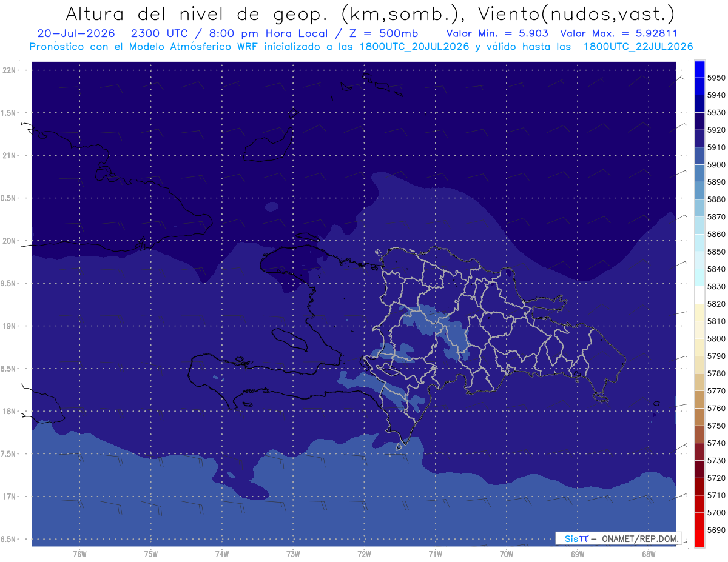The image size is (728, 562).
Task: Click the '72W' longitude axis label
Action: [364, 554]
